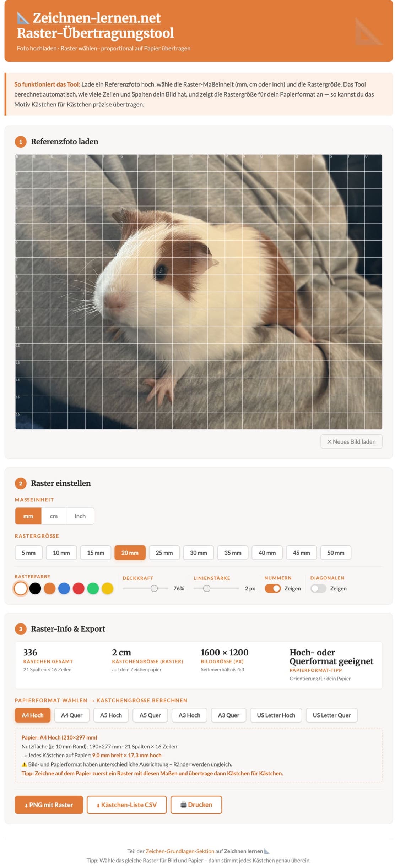This screenshot has width=395, height=868.
Task: Download the PNG mit Raster
Action: [49, 804]
